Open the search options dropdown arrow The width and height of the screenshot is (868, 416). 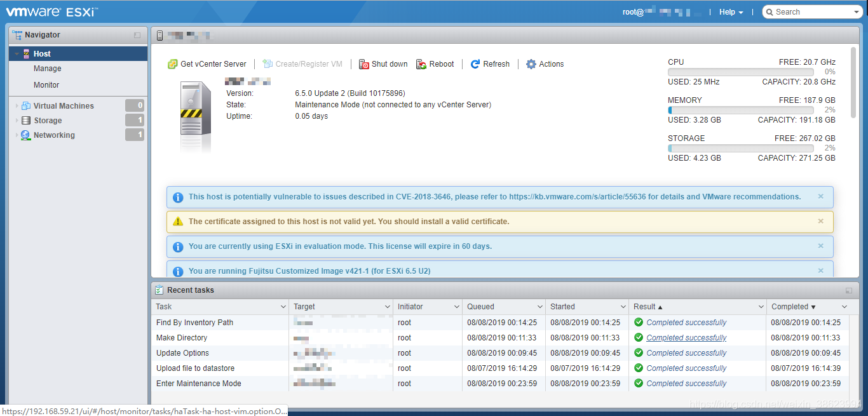pos(857,12)
